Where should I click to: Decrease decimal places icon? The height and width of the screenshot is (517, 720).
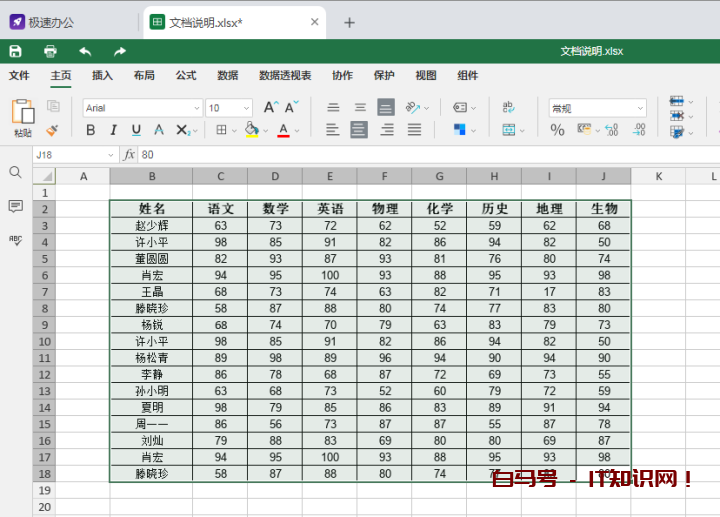pos(612,130)
